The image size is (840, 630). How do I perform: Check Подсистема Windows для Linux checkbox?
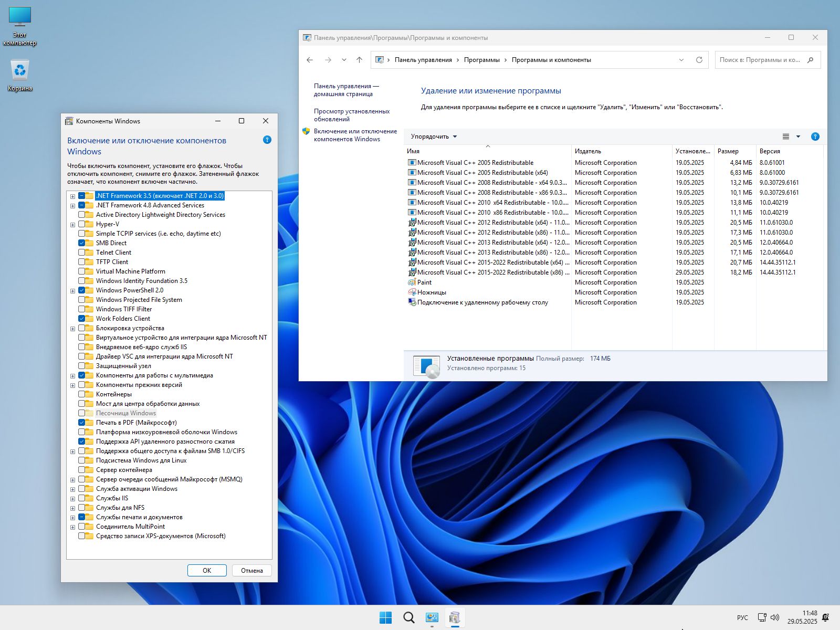pos(82,460)
